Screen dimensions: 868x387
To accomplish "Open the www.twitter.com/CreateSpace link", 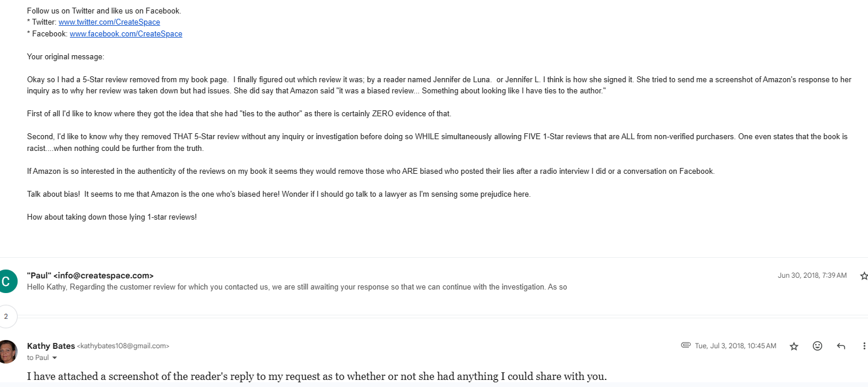I will coord(109,22).
